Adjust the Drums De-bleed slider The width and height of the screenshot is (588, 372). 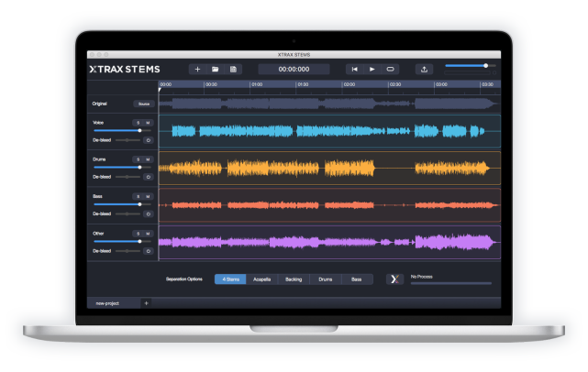pyautogui.click(x=128, y=177)
